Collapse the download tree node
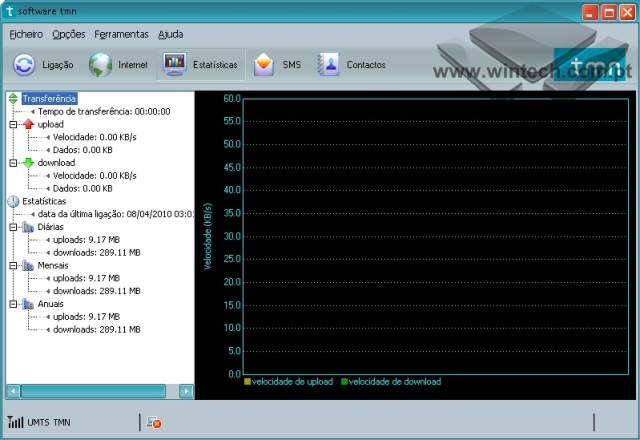This screenshot has height=440, width=640. 13,162
